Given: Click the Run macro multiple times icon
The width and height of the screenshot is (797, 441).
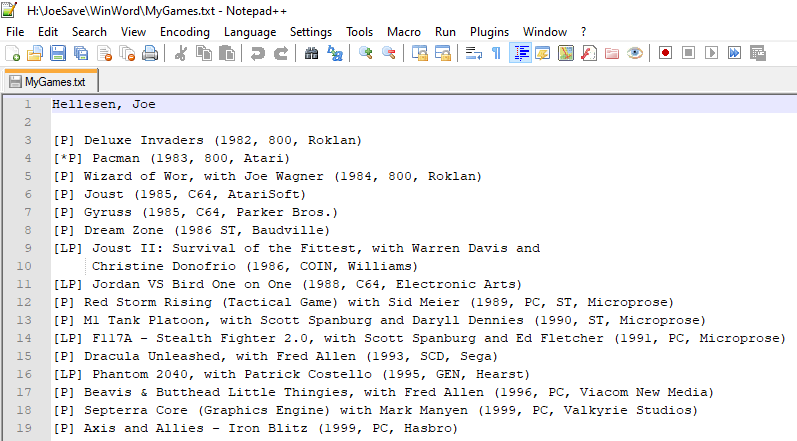Looking at the screenshot, I should coord(734,53).
